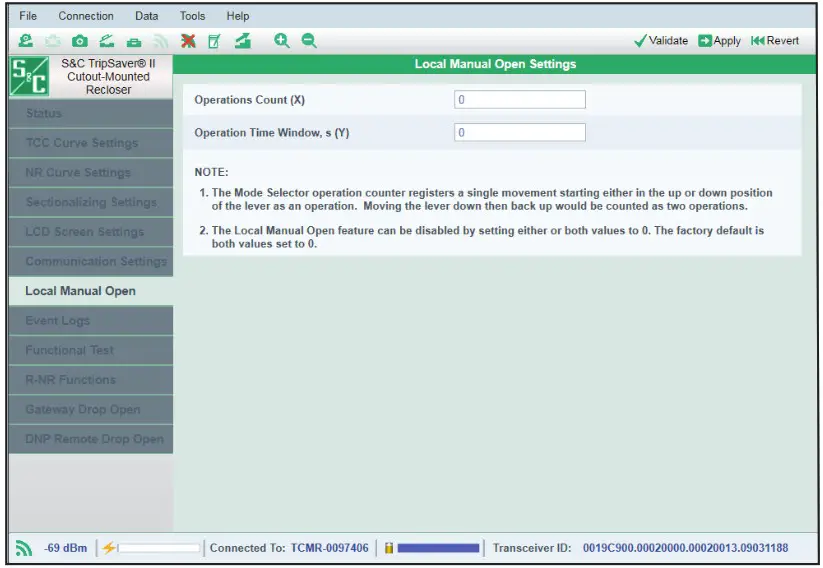Open Communication Settings in sidebar
Image resolution: width=823 pixels, height=568 pixels.
(x=91, y=261)
